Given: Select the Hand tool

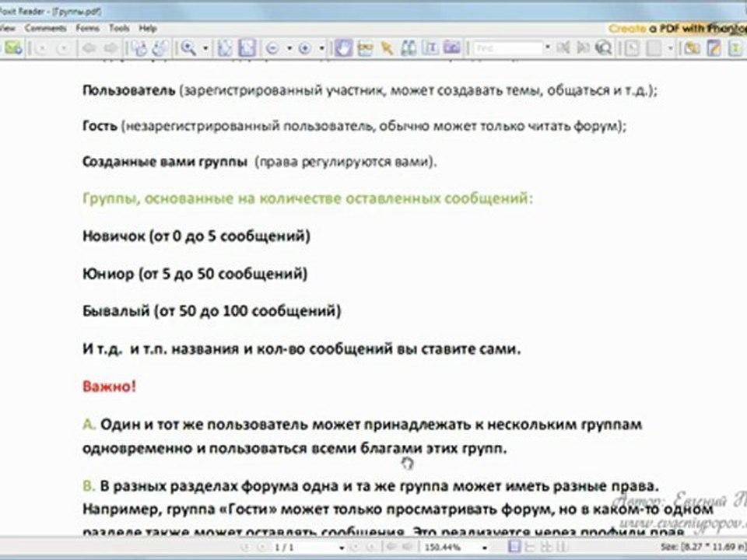Looking at the screenshot, I should 343,47.
